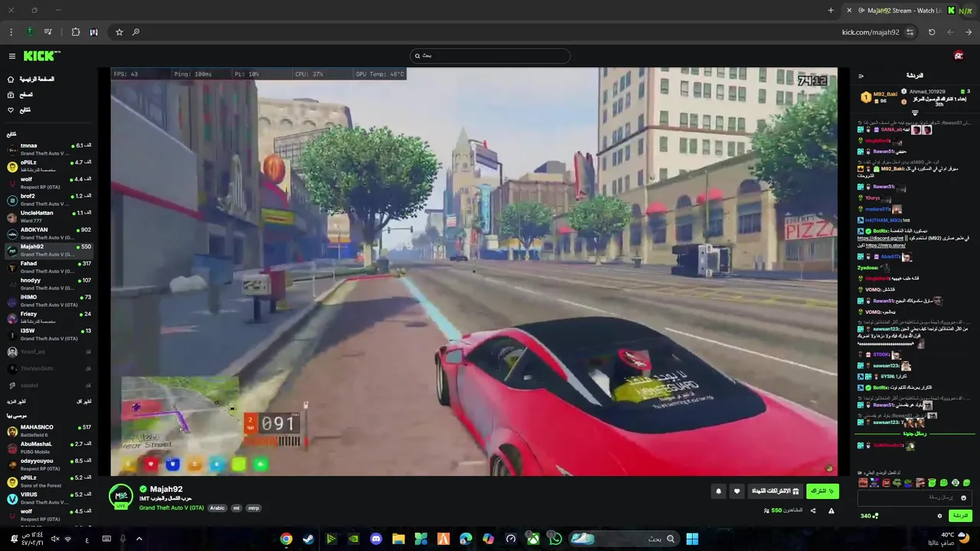Screen dimensions: 980x551
Task: Collapse the chat panel
Action: coord(861,76)
